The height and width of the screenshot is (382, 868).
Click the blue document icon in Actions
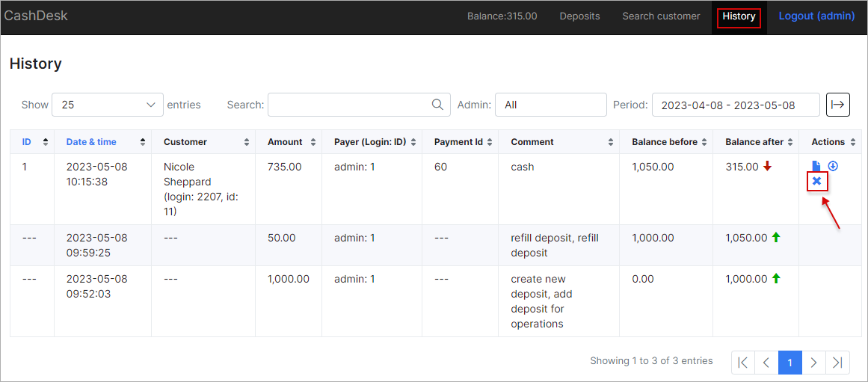click(x=816, y=166)
